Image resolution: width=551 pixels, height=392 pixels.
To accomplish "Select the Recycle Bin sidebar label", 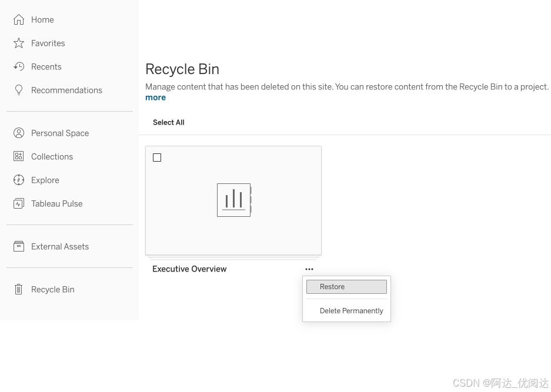I will point(53,289).
